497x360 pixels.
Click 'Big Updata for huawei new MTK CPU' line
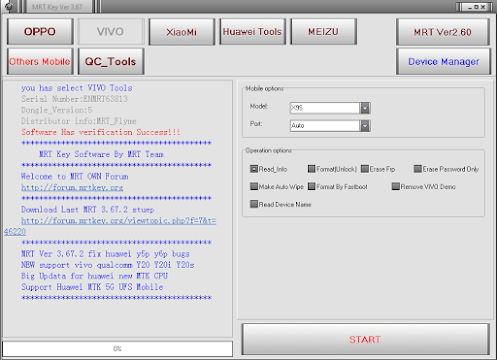95,276
